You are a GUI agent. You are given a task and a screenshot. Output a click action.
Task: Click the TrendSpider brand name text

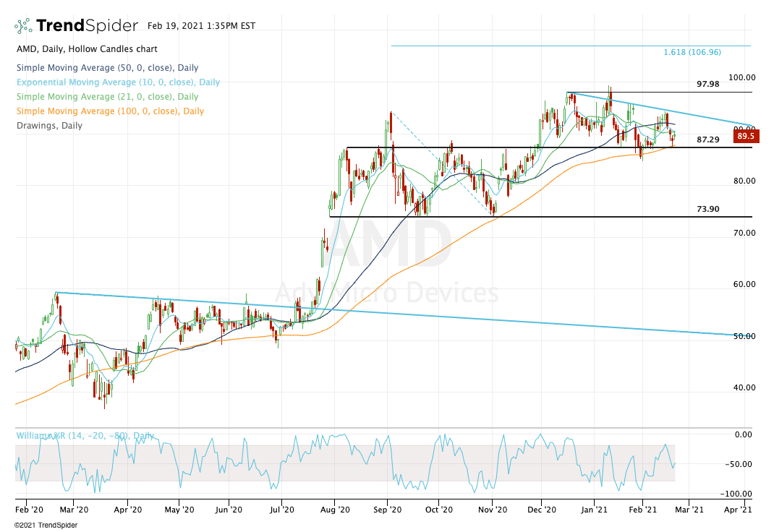(x=86, y=26)
